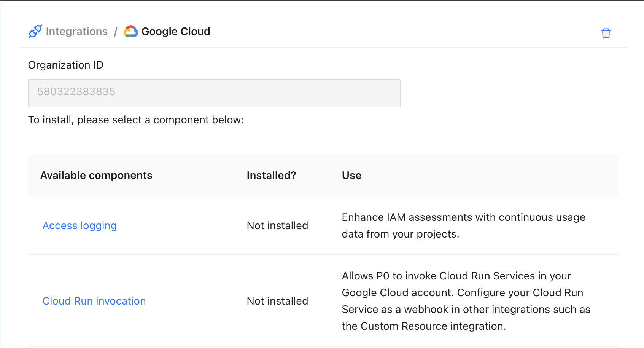Click the Available components column header
The image size is (644, 348).
tap(96, 176)
